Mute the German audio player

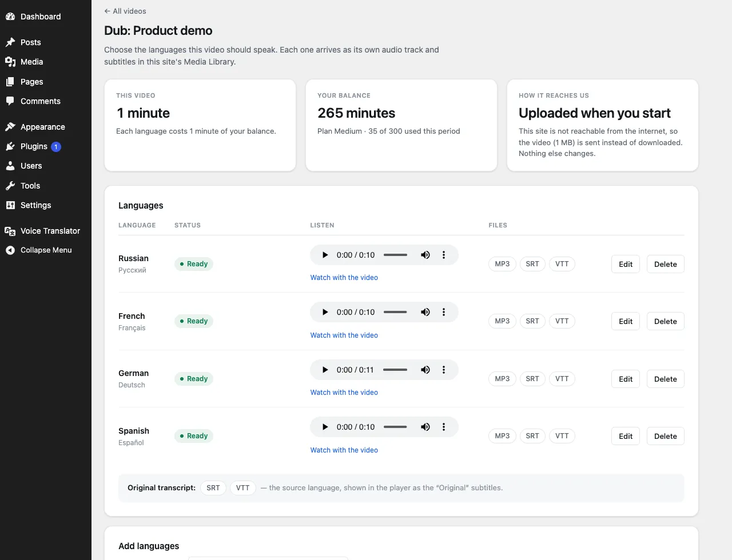[425, 370]
